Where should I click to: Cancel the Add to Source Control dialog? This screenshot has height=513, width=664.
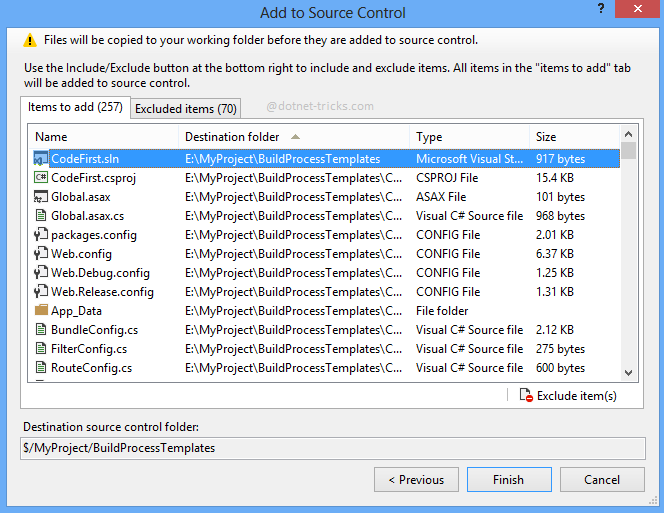[x=600, y=480]
